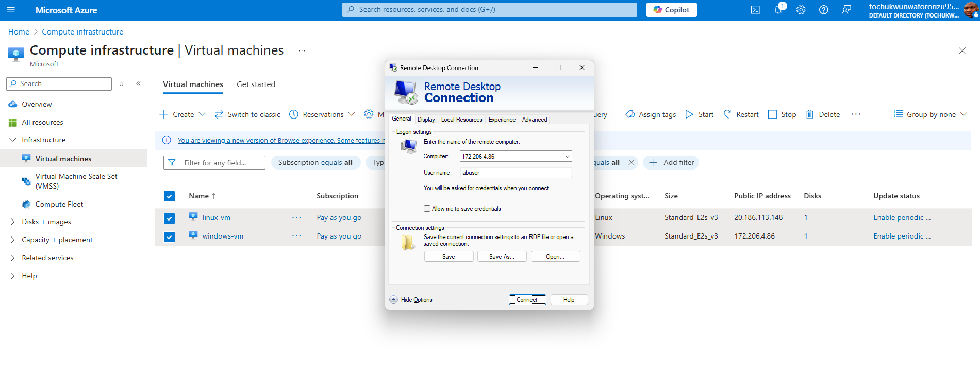Toggle the select-all rows checkbox
The width and height of the screenshot is (980, 372).
pyautogui.click(x=169, y=196)
